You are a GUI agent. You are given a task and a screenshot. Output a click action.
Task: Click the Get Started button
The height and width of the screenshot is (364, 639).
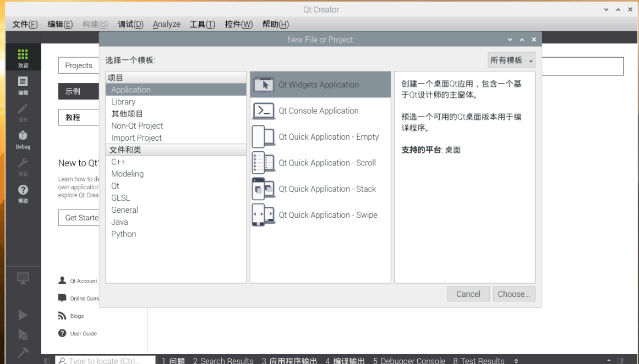pyautogui.click(x=79, y=218)
